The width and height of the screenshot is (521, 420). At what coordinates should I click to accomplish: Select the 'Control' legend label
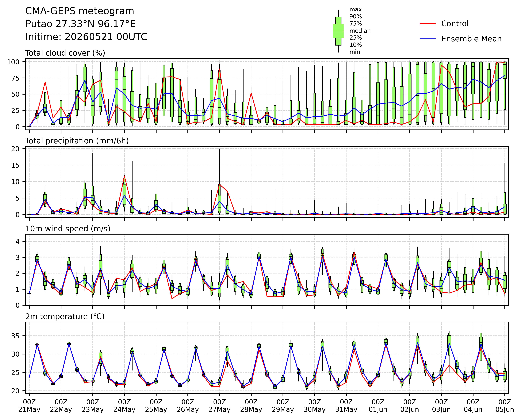[x=455, y=24]
